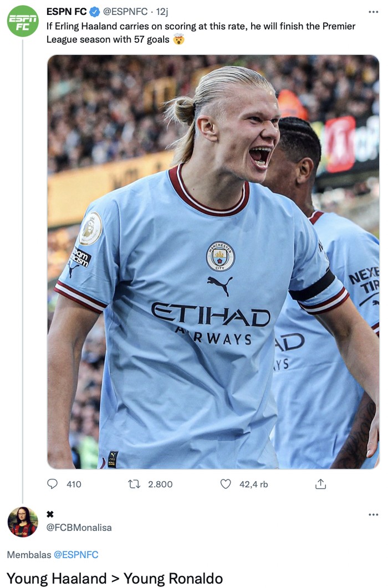
Task: Click the @ESPNFC mention after Membalas
Action: coord(76,555)
